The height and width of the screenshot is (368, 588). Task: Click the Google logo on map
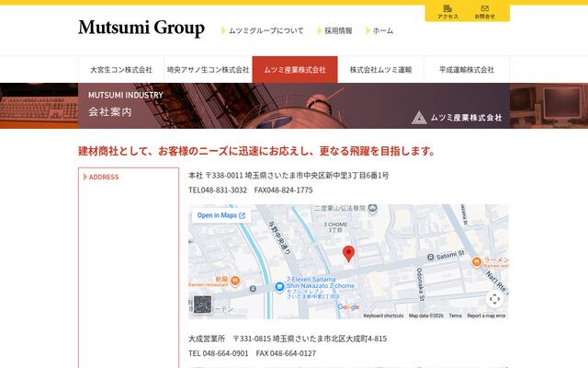[x=348, y=306]
